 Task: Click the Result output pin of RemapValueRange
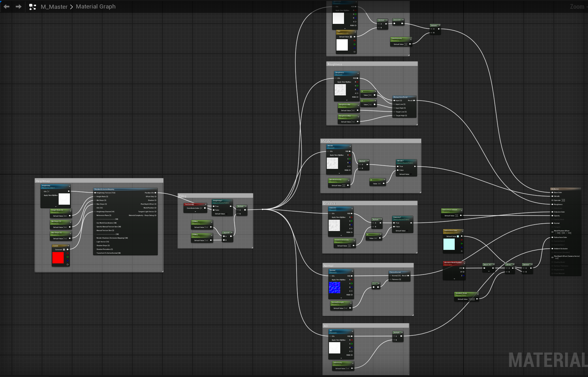(414, 100)
